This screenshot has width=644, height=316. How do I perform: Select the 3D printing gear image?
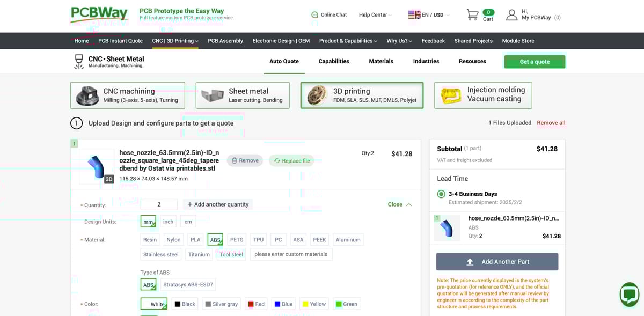317,95
